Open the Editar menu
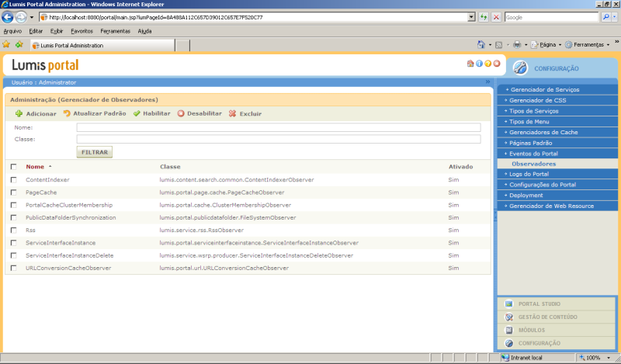 pyautogui.click(x=36, y=31)
